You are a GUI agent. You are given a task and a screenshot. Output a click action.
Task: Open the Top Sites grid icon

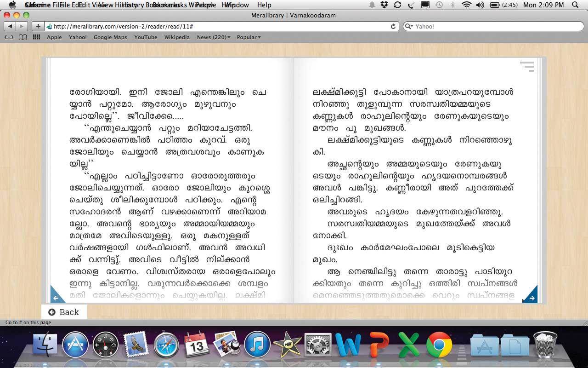(36, 37)
